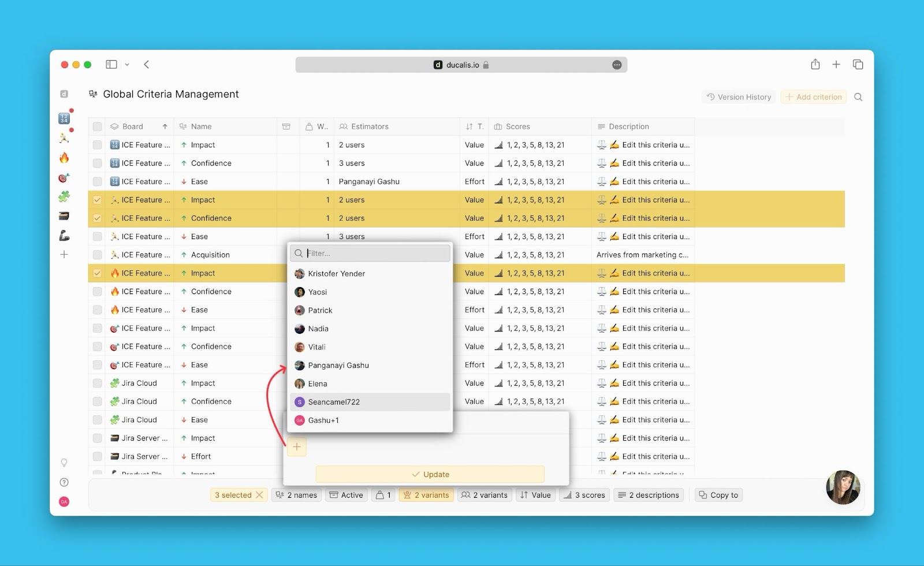The image size is (924, 566).
Task: Click the Safari share icon
Action: point(815,65)
